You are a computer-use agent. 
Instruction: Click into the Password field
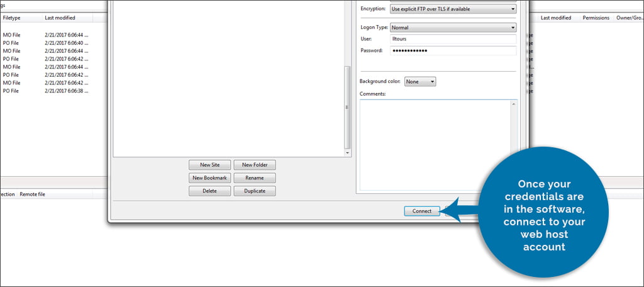pyautogui.click(x=453, y=50)
